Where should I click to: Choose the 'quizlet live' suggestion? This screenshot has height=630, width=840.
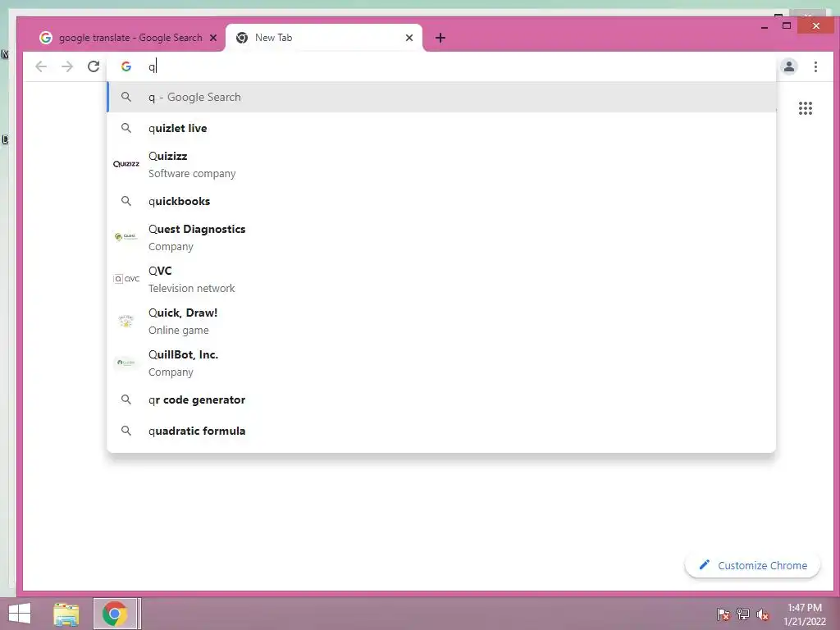point(441,128)
